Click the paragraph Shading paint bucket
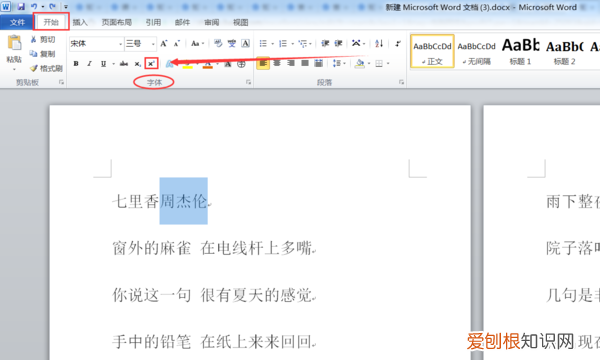This screenshot has width=600, height=360. point(359,63)
